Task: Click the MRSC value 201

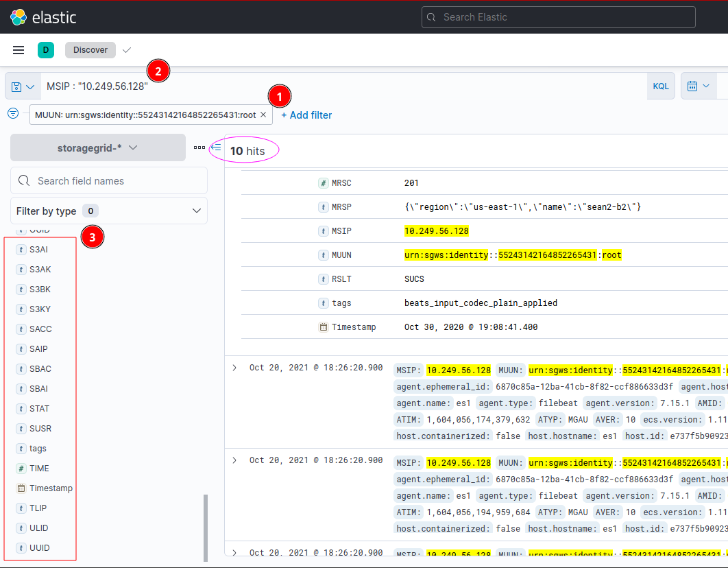Action: 411,183
